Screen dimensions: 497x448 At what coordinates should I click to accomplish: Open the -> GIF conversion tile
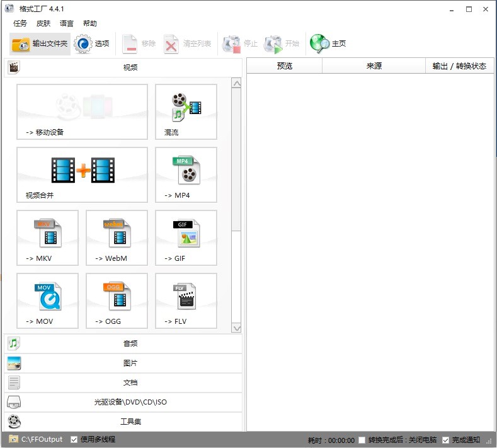(186, 238)
